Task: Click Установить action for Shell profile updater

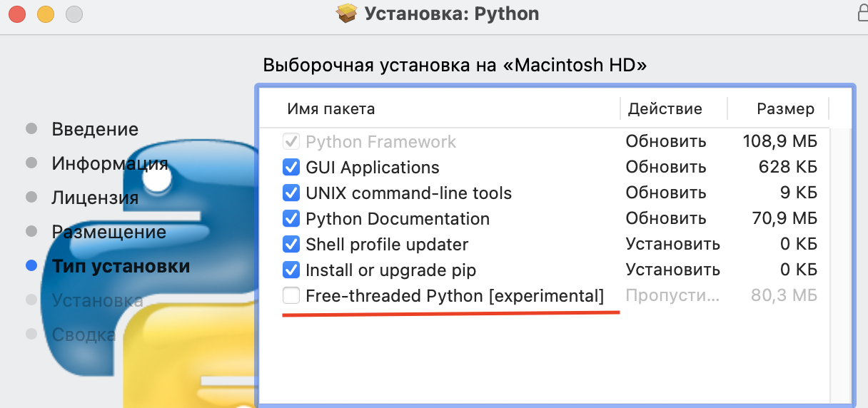Action: point(673,245)
